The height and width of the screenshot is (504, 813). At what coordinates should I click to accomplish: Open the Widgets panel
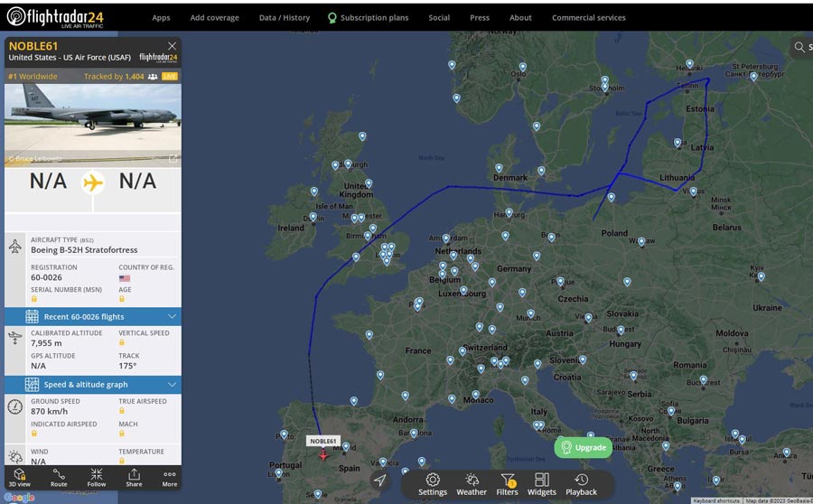[x=542, y=485]
